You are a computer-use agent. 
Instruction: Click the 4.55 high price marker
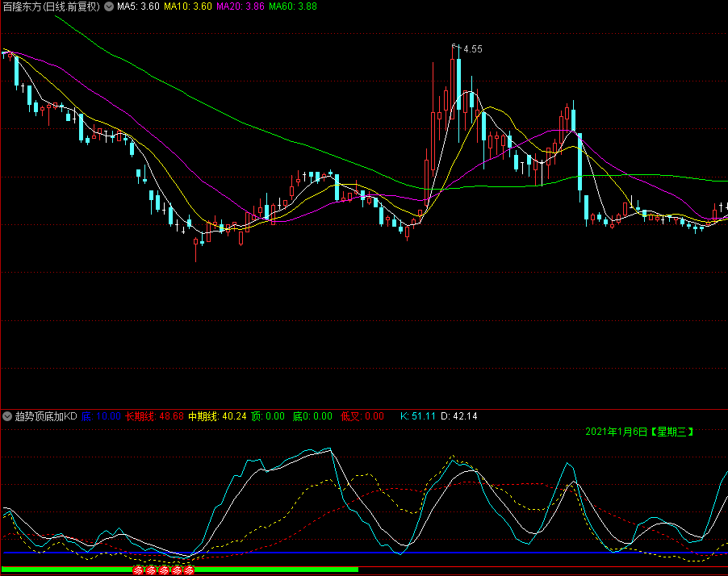click(472, 49)
